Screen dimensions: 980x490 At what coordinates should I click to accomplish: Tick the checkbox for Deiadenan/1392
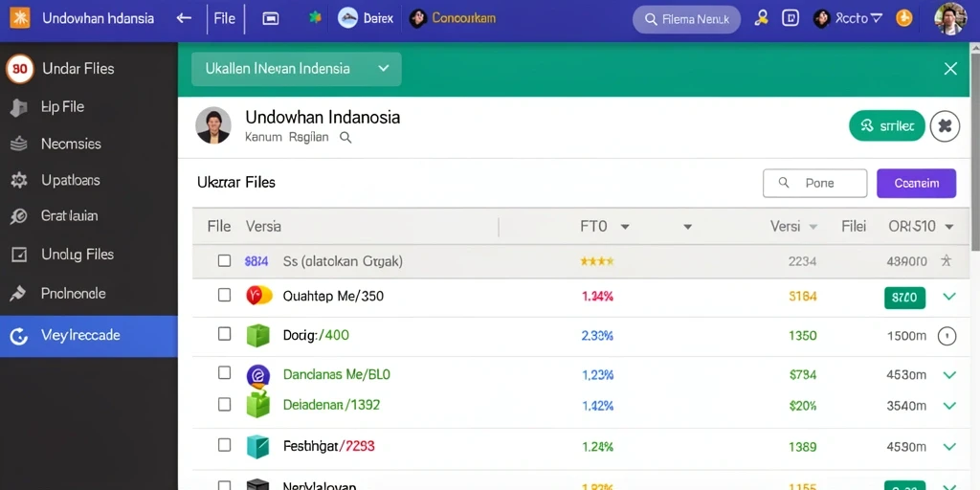pos(224,405)
